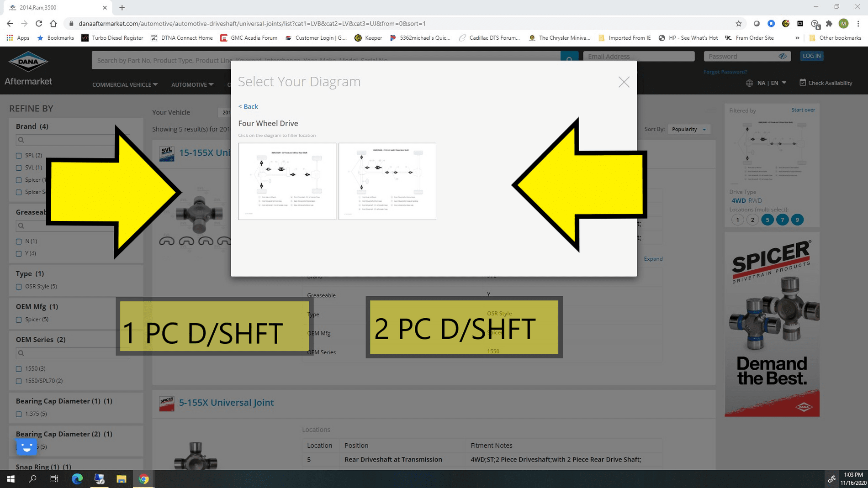The height and width of the screenshot is (488, 868).
Task: Toggle password visibility eye icon
Action: point(783,56)
